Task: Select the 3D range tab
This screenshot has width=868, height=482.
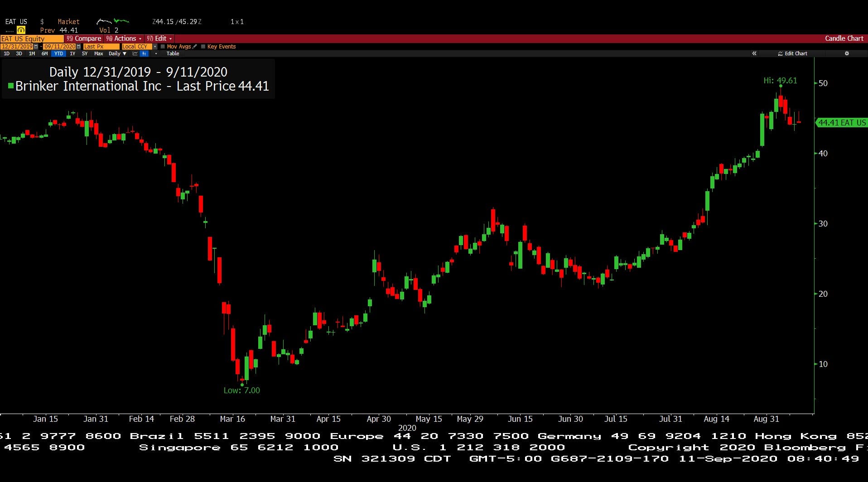Action: point(19,53)
